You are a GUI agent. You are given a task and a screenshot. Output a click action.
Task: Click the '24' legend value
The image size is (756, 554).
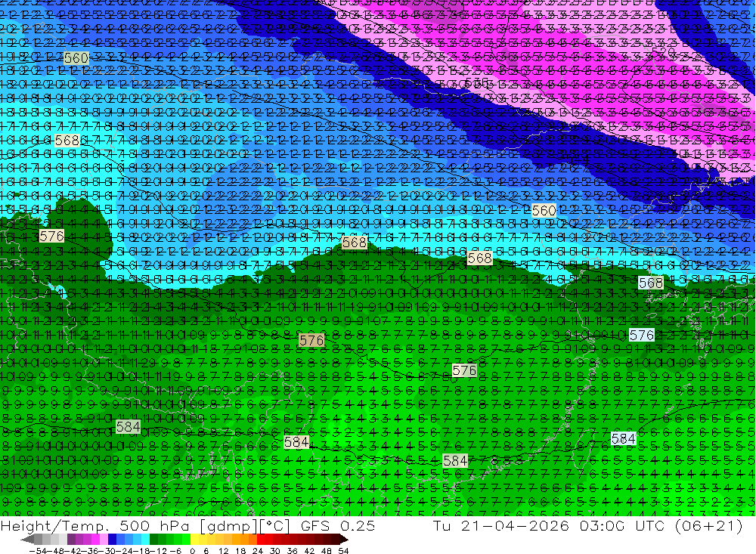(x=258, y=551)
